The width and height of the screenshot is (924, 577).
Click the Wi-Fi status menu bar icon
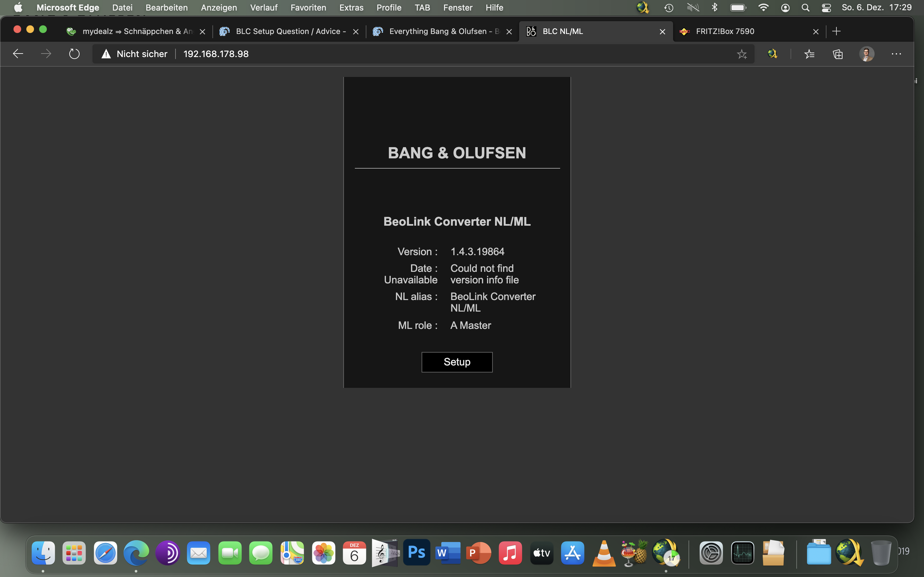[763, 8]
